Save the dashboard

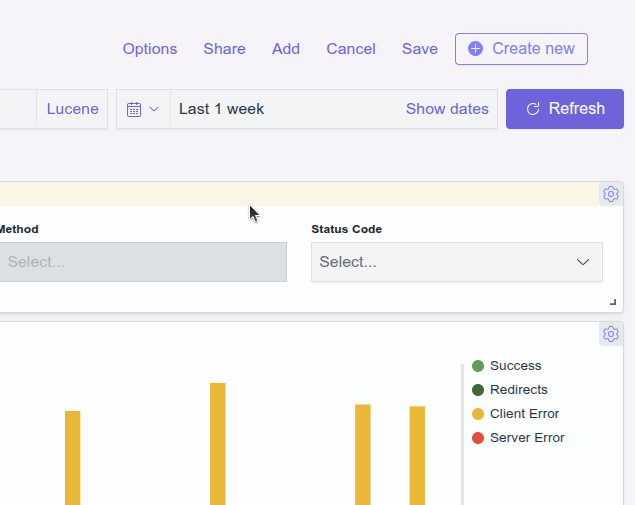420,49
